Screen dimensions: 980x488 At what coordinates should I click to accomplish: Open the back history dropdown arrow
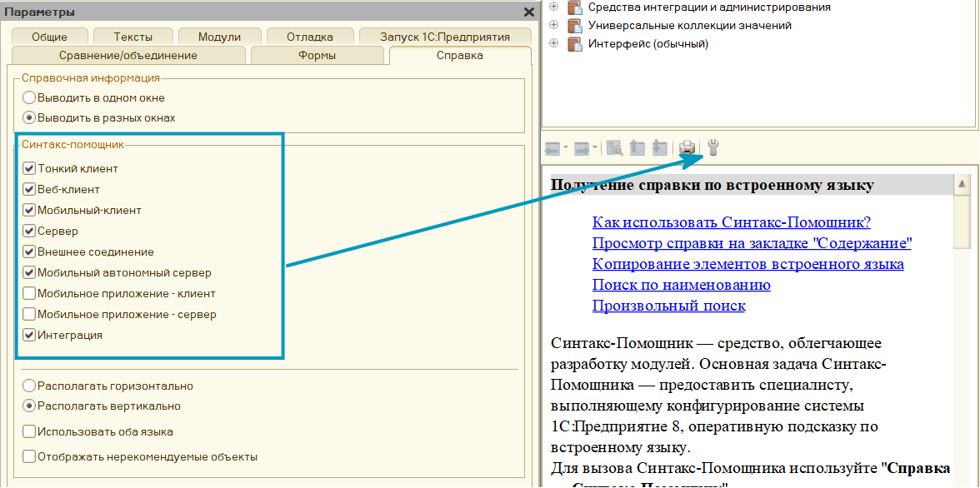click(x=565, y=149)
